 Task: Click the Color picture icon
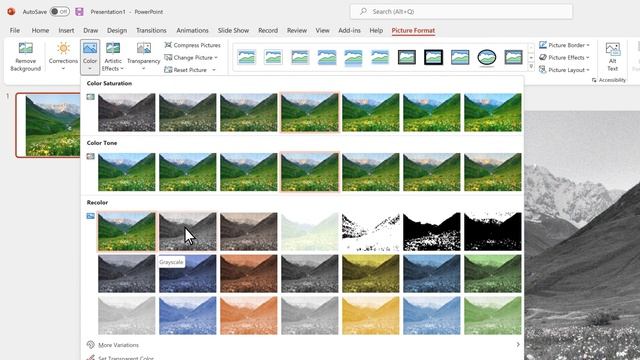tap(90, 48)
